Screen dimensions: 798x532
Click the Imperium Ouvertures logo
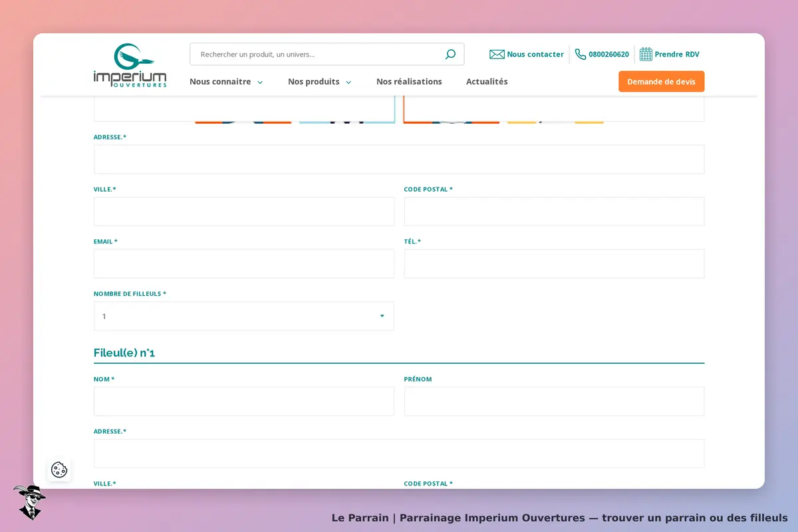coord(130,65)
